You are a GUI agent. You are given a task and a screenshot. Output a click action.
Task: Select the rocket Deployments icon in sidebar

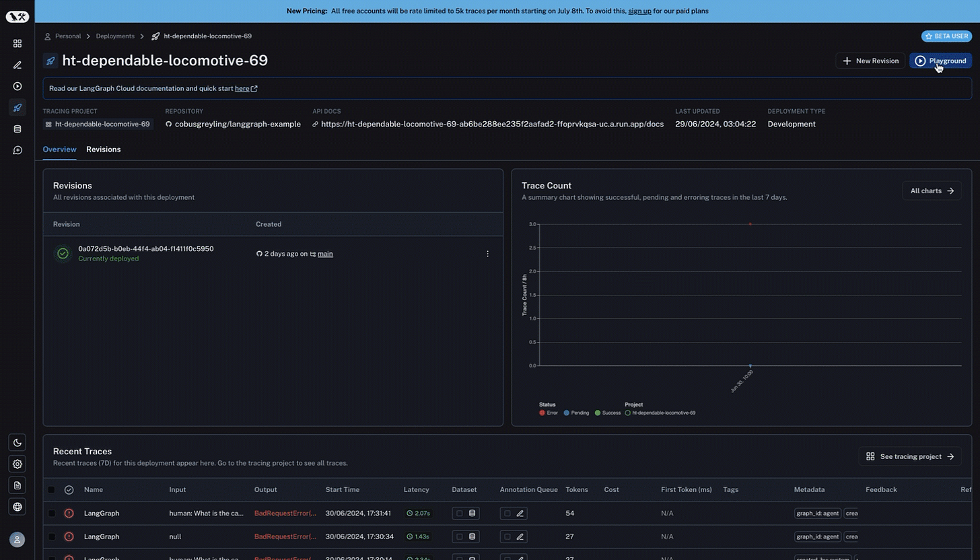point(17,108)
